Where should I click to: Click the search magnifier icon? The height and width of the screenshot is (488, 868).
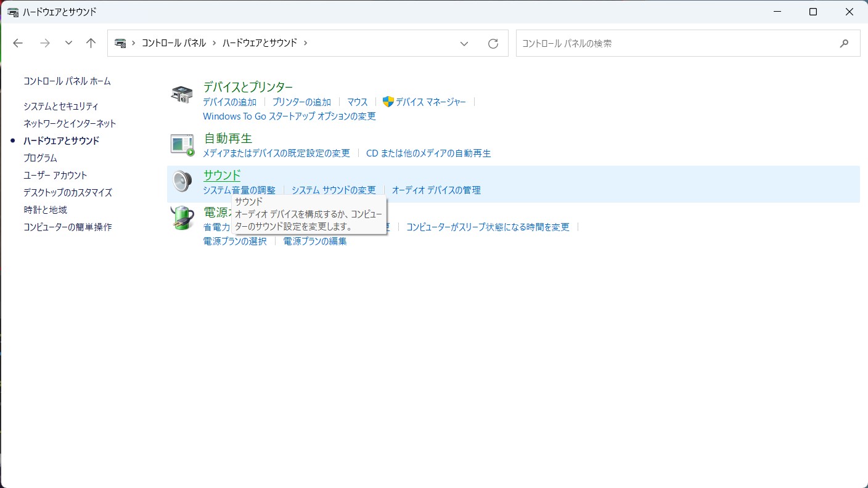pyautogui.click(x=844, y=43)
